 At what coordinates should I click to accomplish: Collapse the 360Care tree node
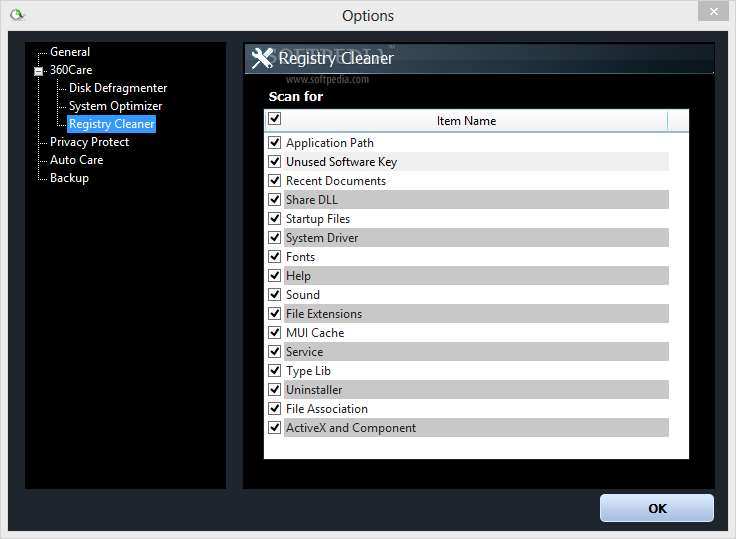[38, 71]
